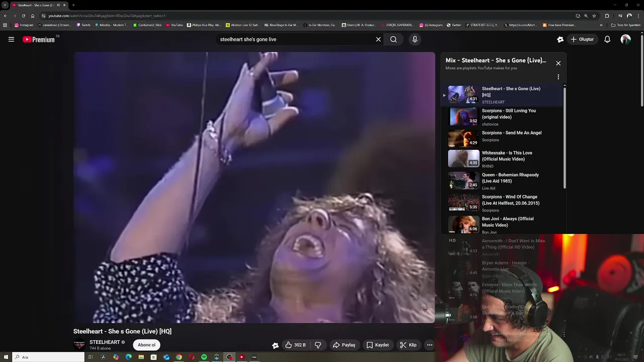Like the video showing 302 B
Screen dimensions: 644x362
point(295,345)
